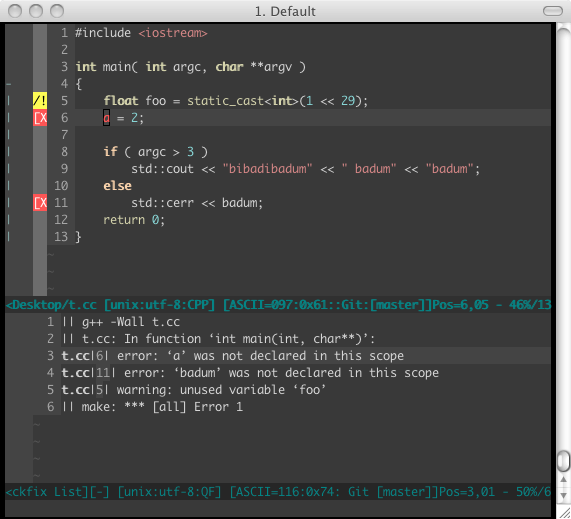The height and width of the screenshot is (519, 571).
Task: Click the toolbar pill button in title bar
Action: pos(552,11)
